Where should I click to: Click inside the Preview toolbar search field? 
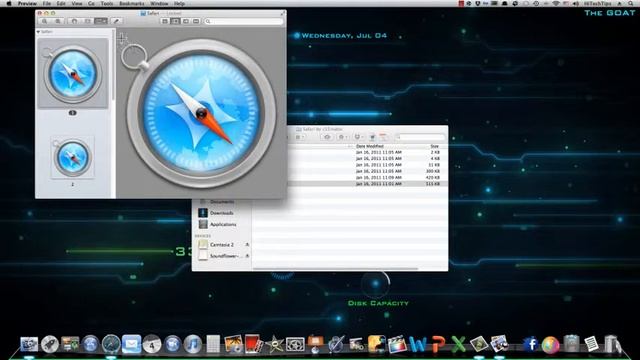244,21
